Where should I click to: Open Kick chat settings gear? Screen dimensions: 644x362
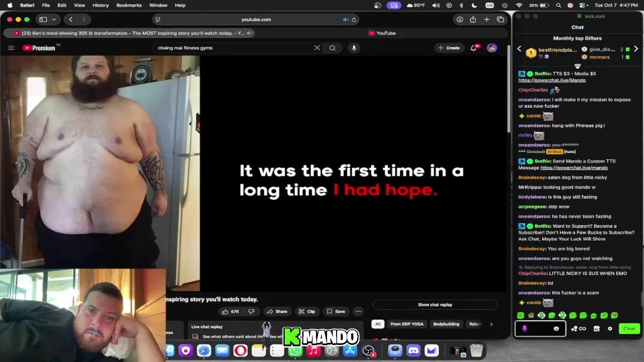click(610, 329)
